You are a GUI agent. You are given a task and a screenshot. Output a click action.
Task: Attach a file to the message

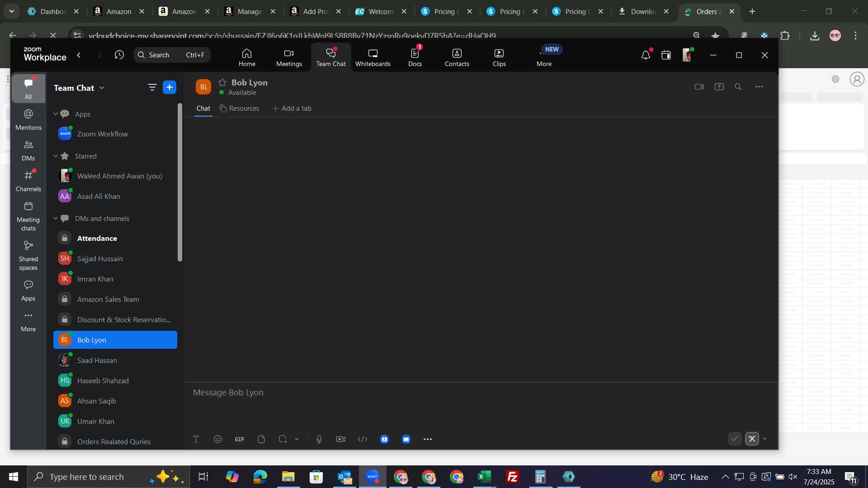click(261, 439)
